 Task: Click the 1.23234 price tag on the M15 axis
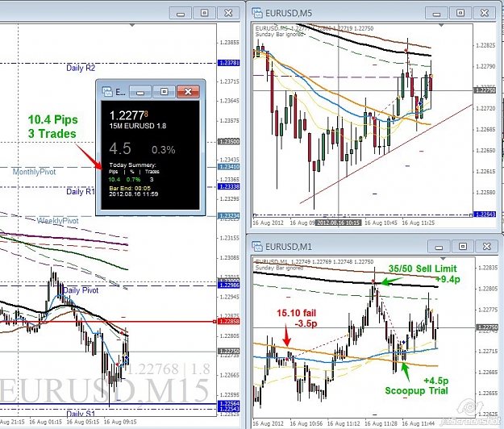[x=228, y=216]
